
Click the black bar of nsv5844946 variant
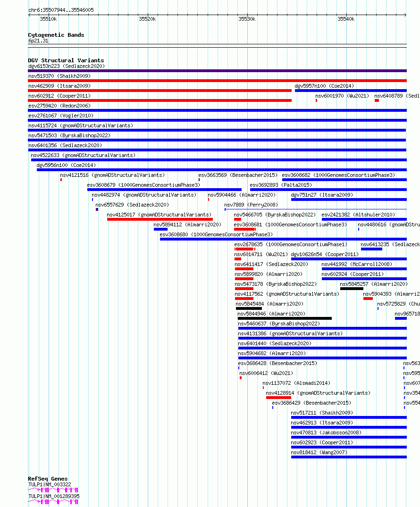point(285,318)
